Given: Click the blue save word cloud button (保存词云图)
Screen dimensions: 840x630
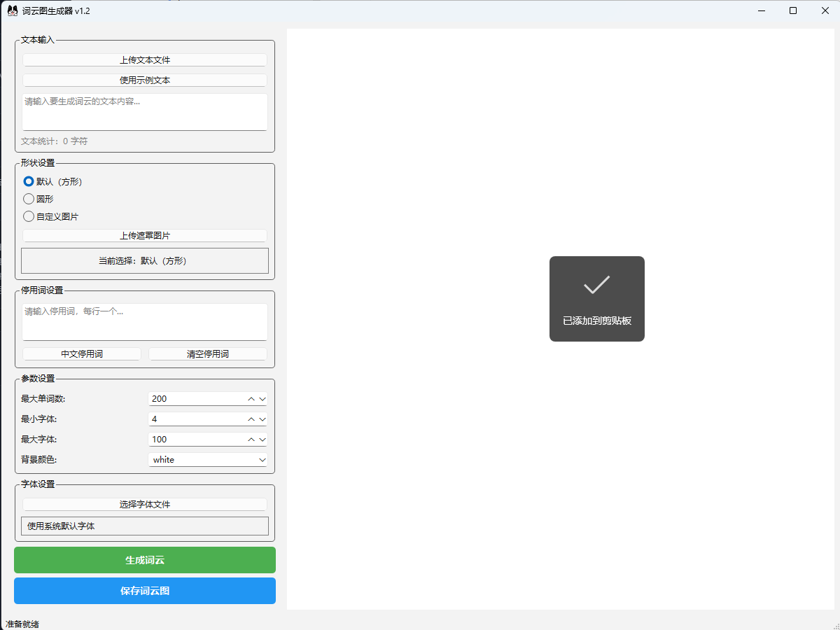Looking at the screenshot, I should 145,591.
